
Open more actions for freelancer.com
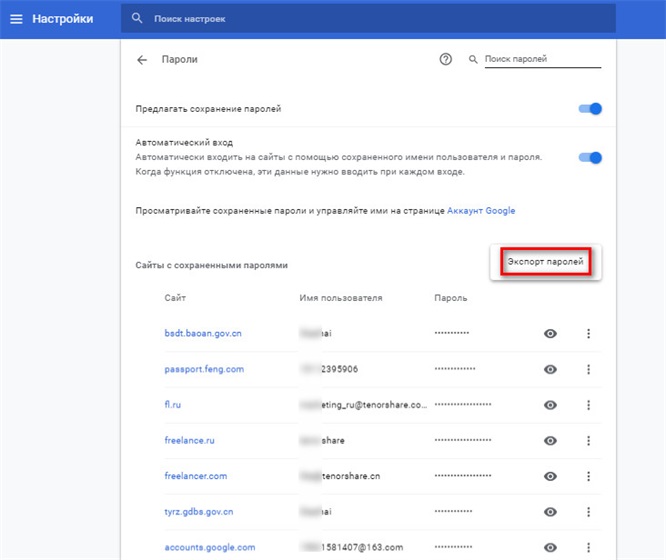(x=588, y=476)
